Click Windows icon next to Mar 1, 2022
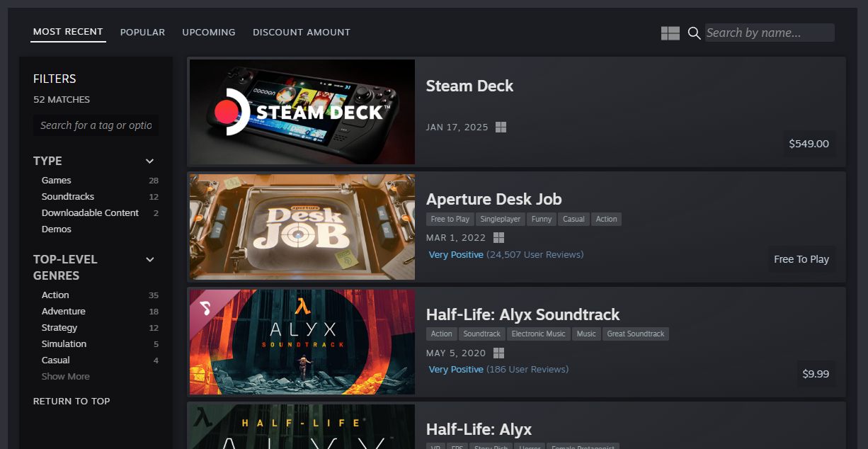 tap(498, 237)
